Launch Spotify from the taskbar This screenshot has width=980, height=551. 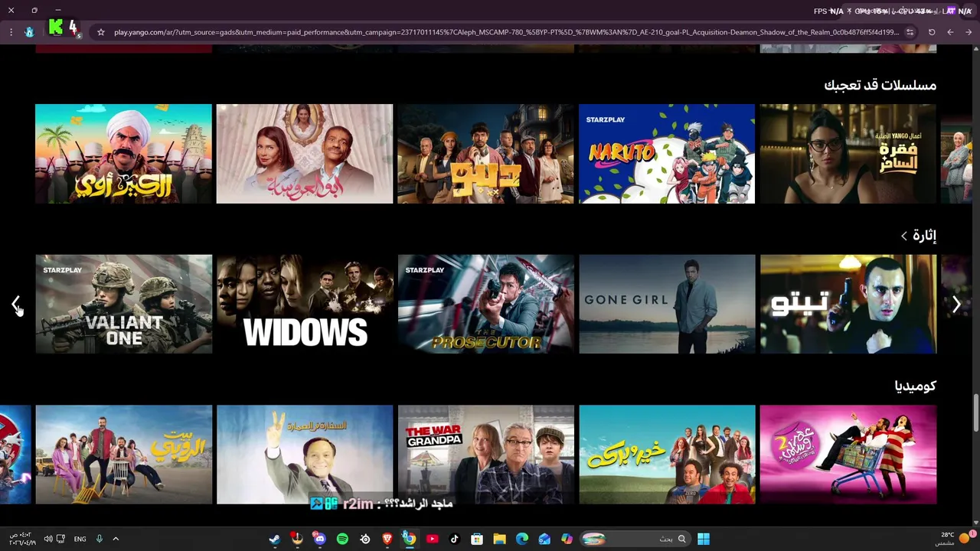[342, 539]
